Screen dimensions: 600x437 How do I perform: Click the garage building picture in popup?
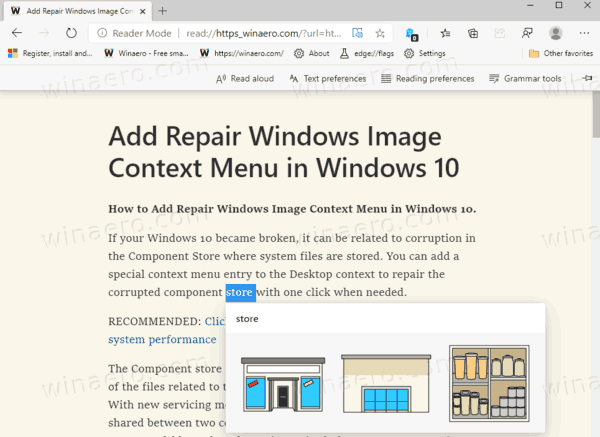click(x=386, y=383)
